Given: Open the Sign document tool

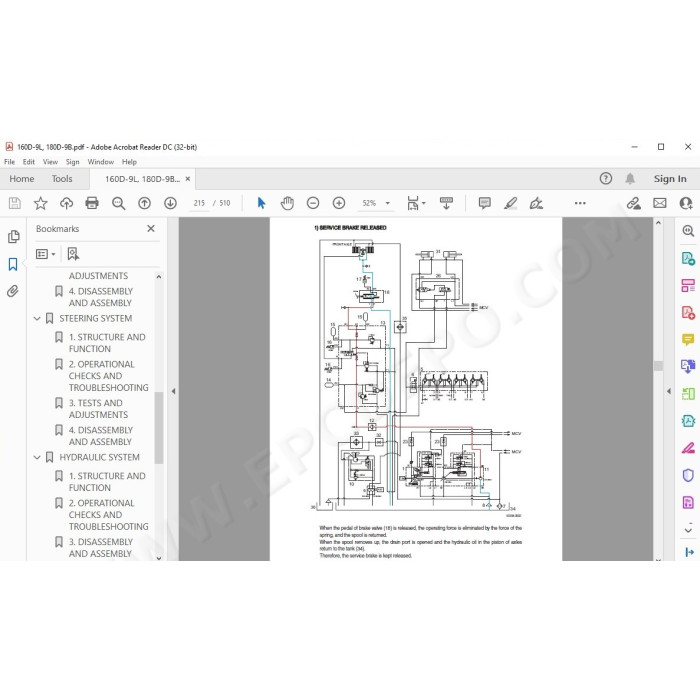Looking at the screenshot, I should coord(536,203).
